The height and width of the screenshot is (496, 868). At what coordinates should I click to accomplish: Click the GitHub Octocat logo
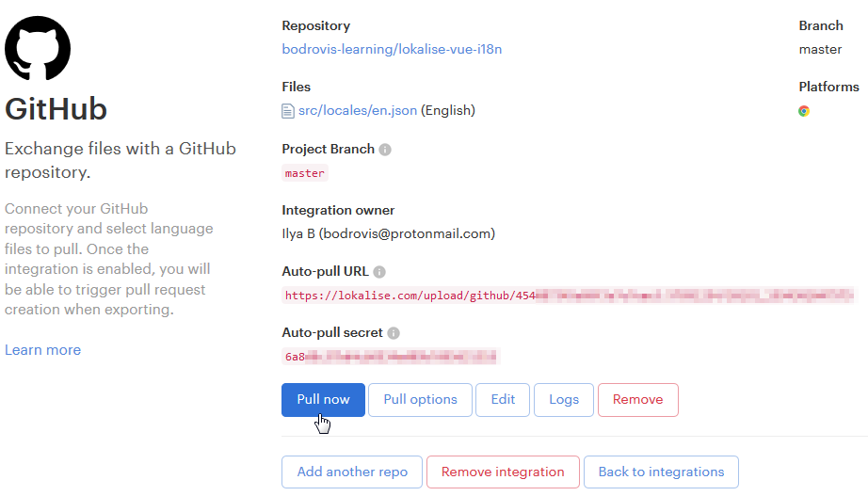(38, 48)
